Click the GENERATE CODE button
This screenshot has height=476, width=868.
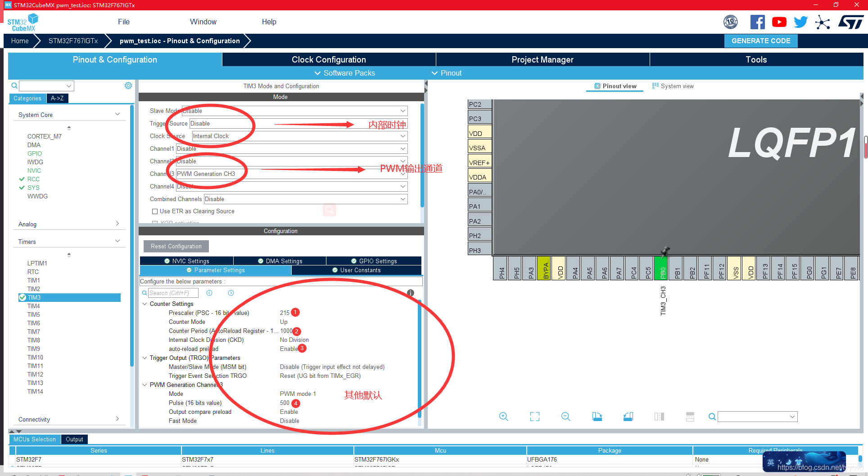(761, 41)
